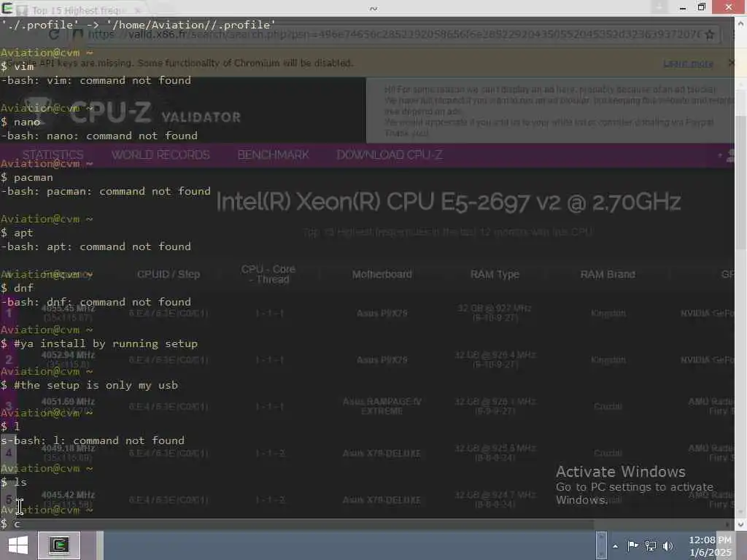747x560 pixels.
Task: Open DOWNLOAD CPU-Z on the CPU-Z page
Action: (390, 155)
